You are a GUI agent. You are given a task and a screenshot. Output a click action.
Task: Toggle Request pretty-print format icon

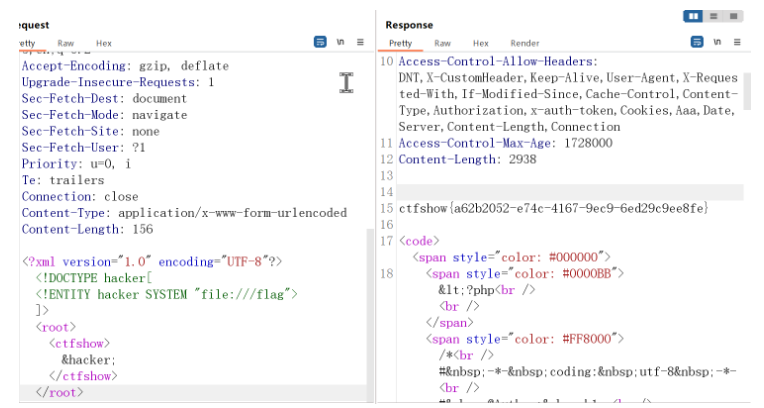pyautogui.click(x=320, y=42)
